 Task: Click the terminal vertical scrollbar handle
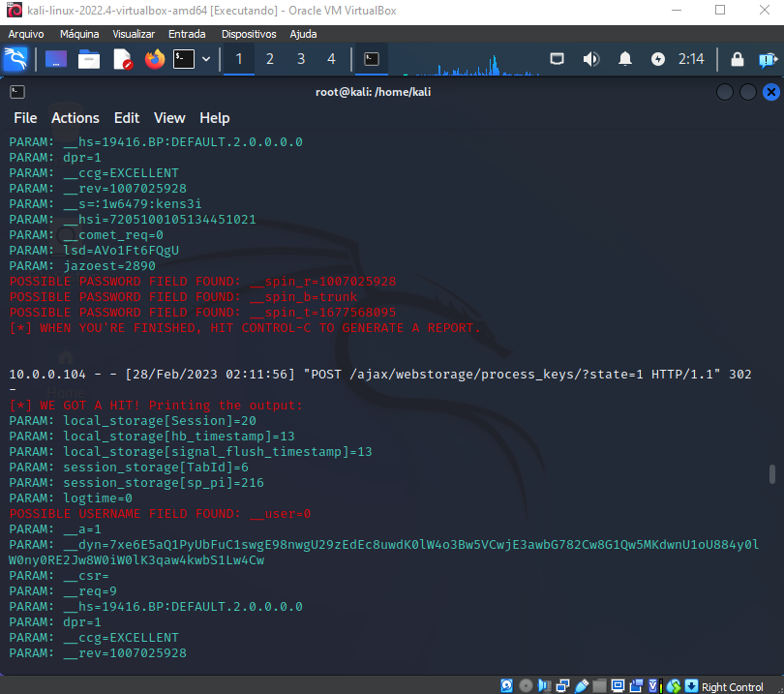[772, 474]
